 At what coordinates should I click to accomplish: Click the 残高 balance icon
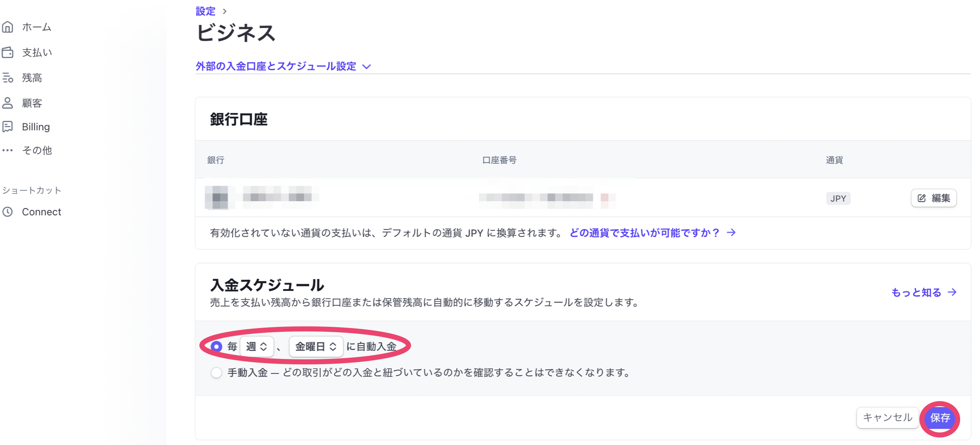coord(8,78)
